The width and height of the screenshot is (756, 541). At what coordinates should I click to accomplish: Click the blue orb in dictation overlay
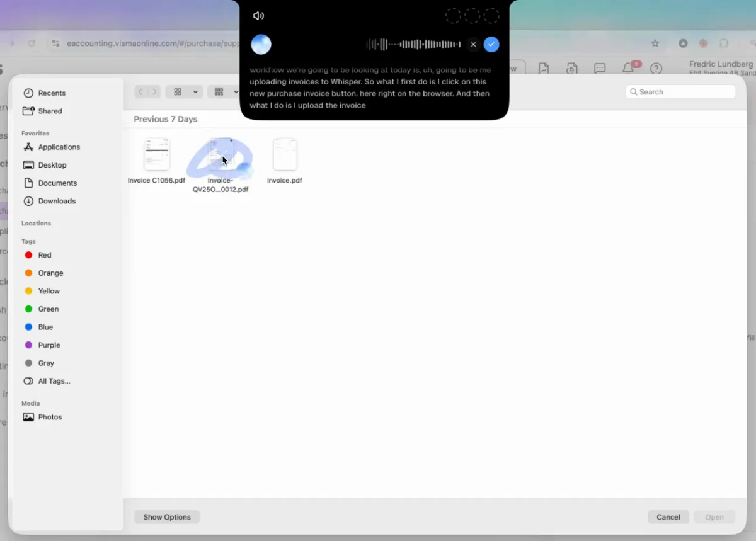[x=261, y=45]
